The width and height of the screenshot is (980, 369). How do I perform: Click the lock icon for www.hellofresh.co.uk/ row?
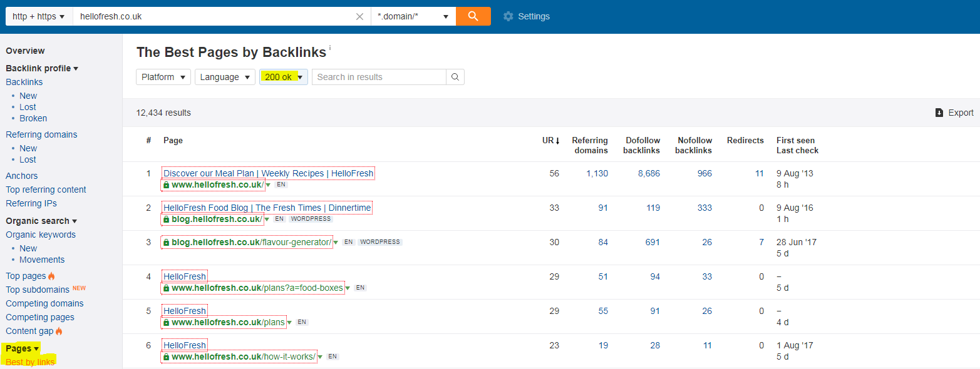(x=167, y=185)
